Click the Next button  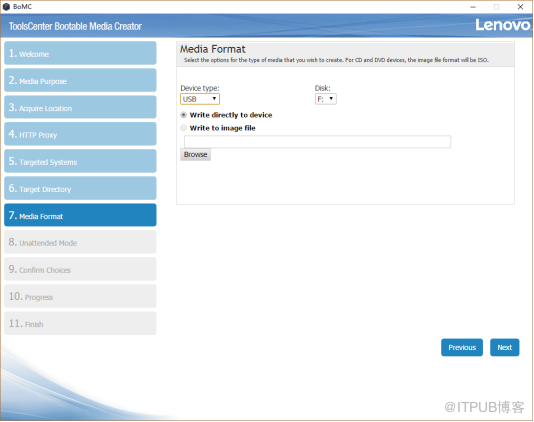coord(504,347)
